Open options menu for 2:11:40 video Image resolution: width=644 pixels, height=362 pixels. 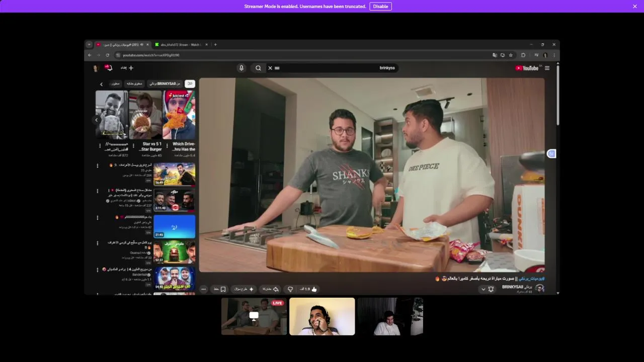coord(98,191)
